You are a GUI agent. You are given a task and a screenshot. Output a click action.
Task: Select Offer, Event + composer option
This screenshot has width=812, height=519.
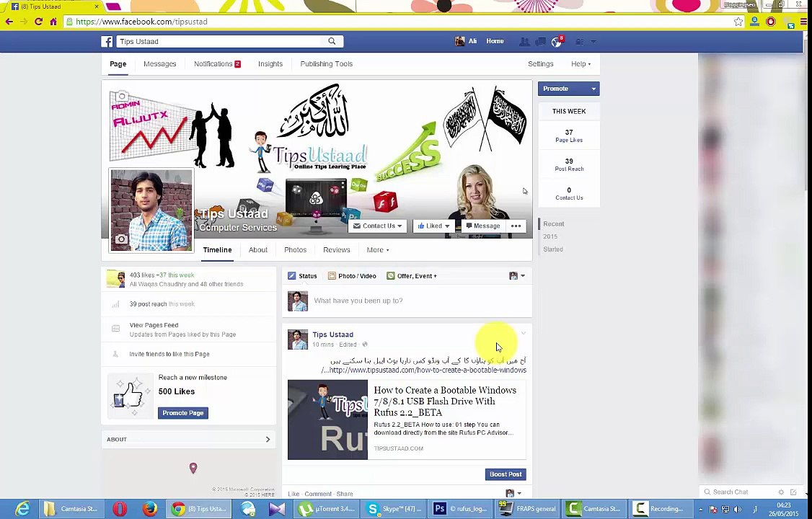point(412,276)
